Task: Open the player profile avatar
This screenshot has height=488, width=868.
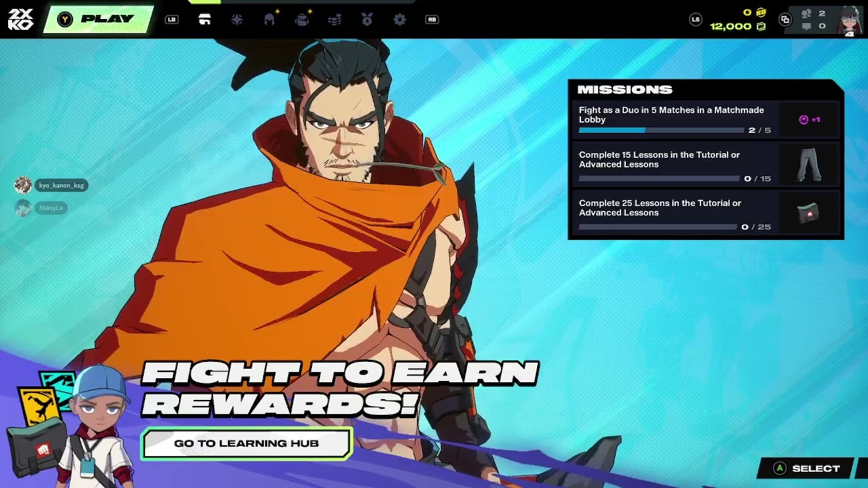Action: point(850,20)
